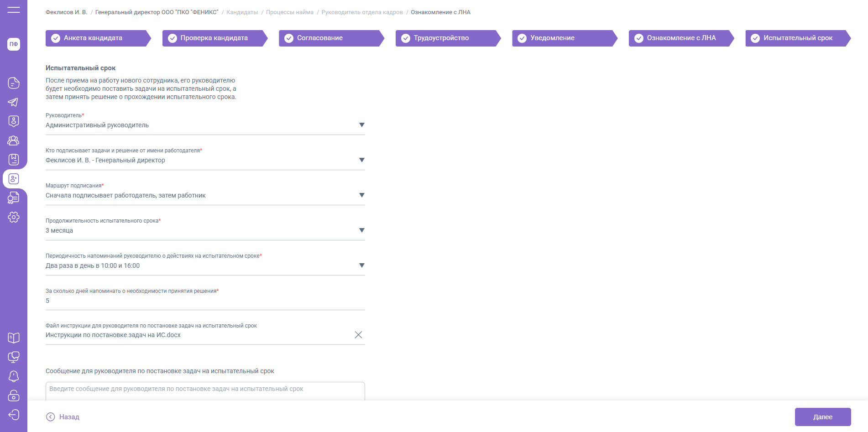Click the padlock icon in sidebar
Viewport: 868px width, 432px height.
[x=14, y=395]
